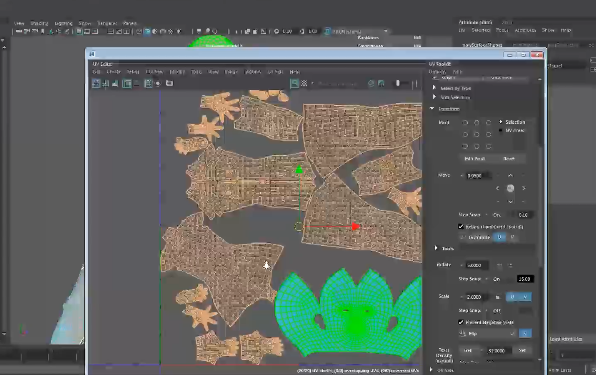Click the UV snapshot camera icon
The height and width of the screenshot is (375, 596).
click(x=170, y=83)
